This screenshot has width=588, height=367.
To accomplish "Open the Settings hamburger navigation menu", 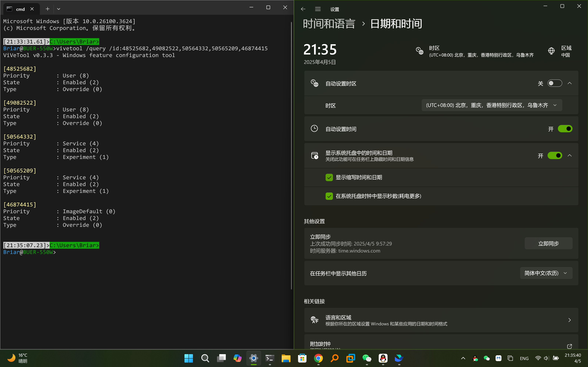I will [318, 9].
